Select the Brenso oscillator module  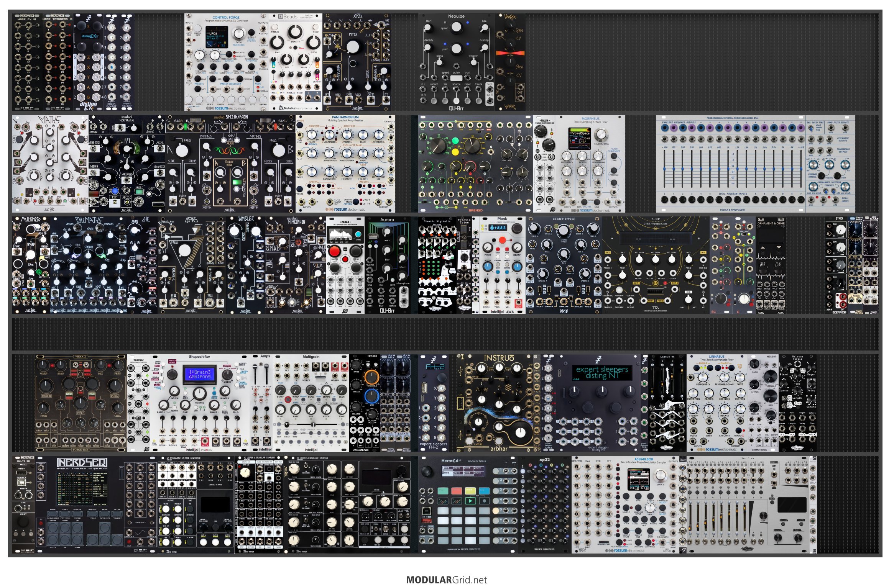[475, 164]
